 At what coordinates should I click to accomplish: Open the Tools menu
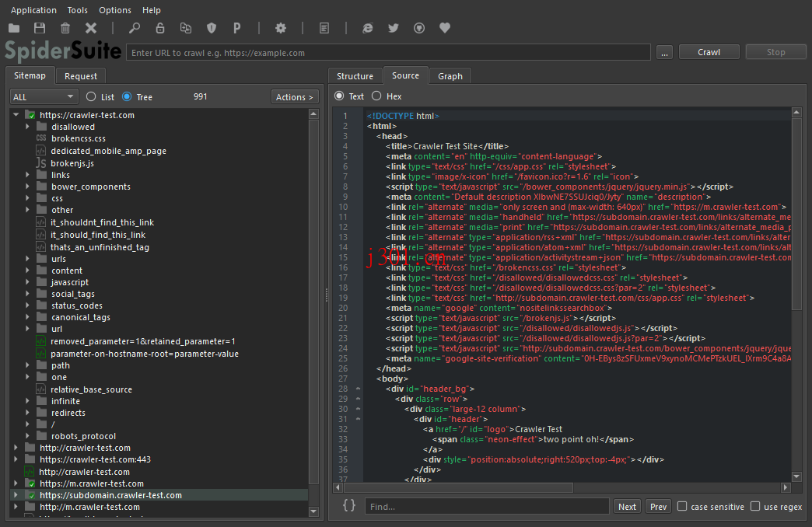coord(76,10)
